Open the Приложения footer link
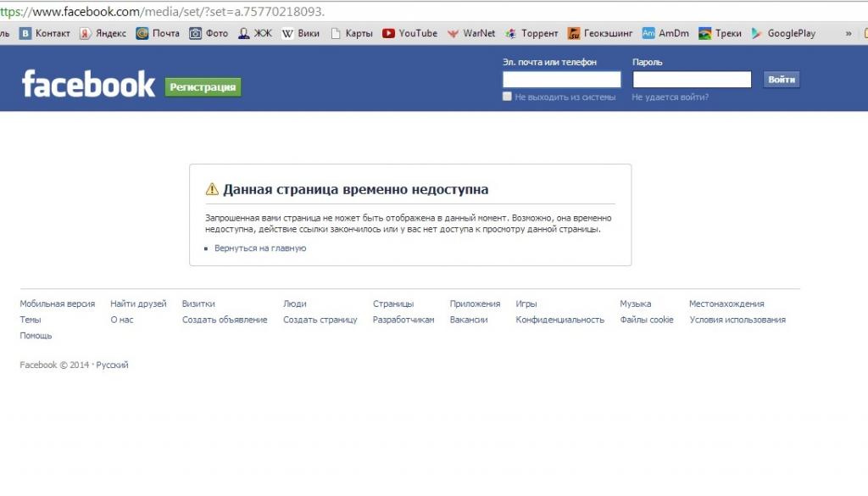Viewport: 868px width, 496px height. [x=475, y=304]
